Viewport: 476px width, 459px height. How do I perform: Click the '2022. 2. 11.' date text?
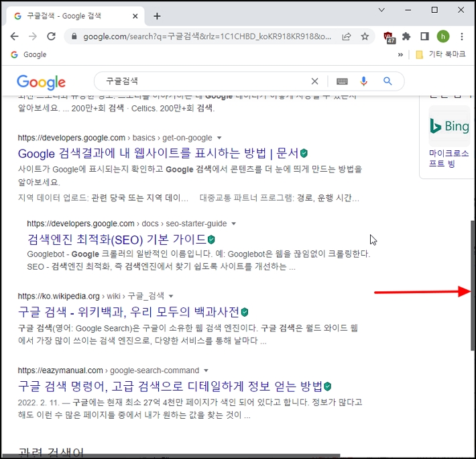point(38,403)
